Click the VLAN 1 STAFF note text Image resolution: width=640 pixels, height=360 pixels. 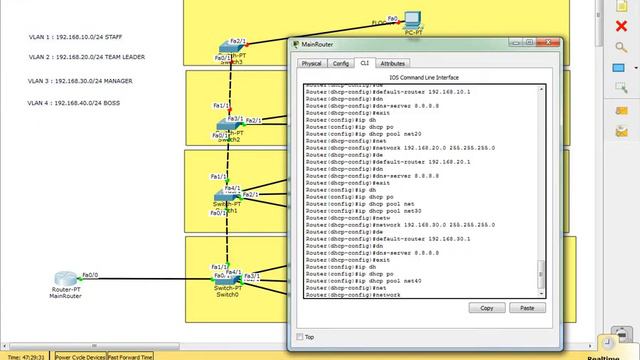76,37
